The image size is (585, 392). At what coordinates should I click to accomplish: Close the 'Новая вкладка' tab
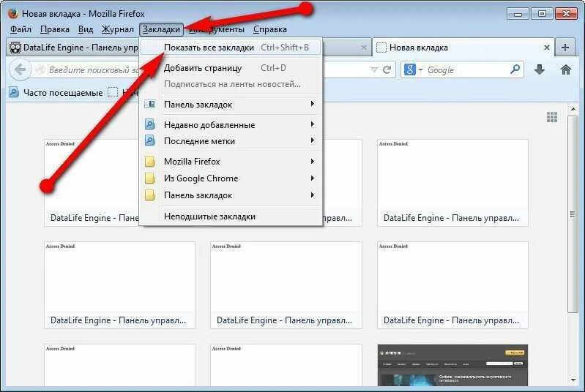coord(547,48)
